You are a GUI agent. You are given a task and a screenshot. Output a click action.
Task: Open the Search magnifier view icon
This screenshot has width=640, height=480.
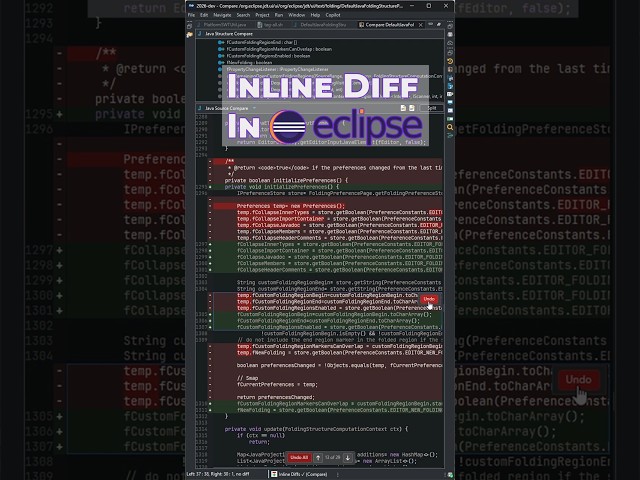(450, 127)
